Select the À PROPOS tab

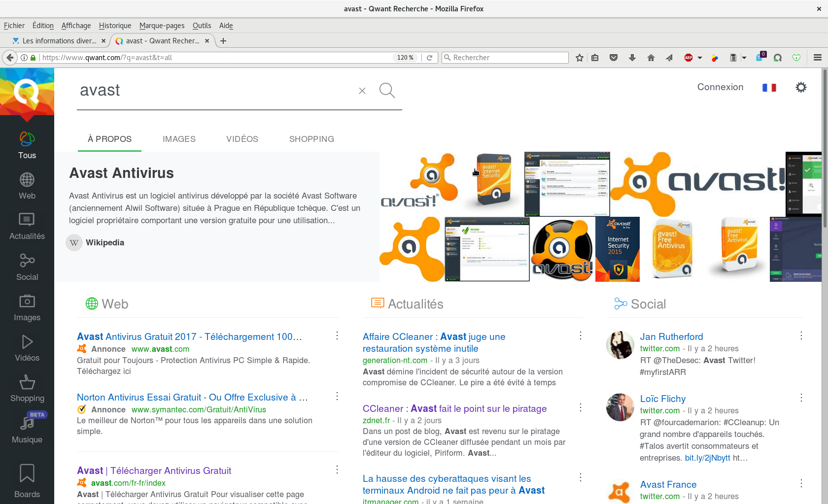109,139
